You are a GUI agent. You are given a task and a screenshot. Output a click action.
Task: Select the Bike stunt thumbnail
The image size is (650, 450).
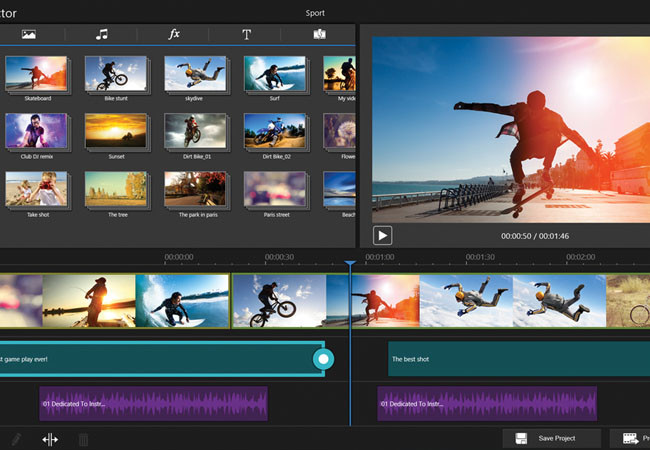point(116,74)
